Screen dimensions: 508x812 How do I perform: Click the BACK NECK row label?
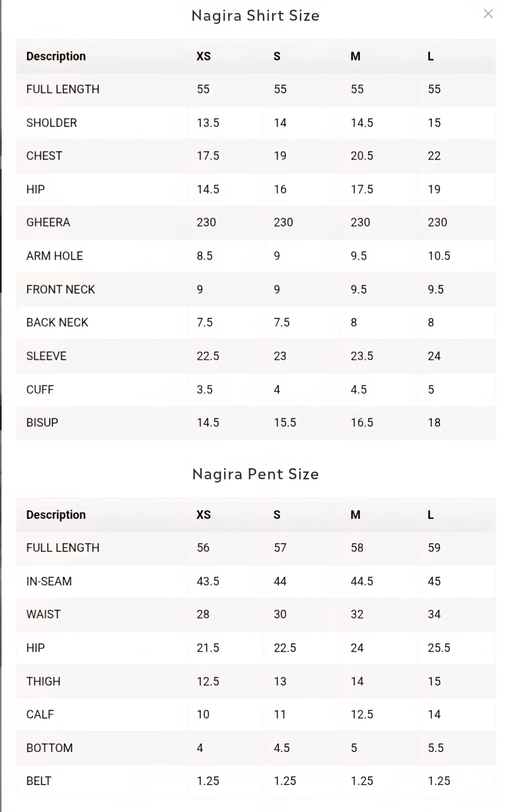click(57, 322)
